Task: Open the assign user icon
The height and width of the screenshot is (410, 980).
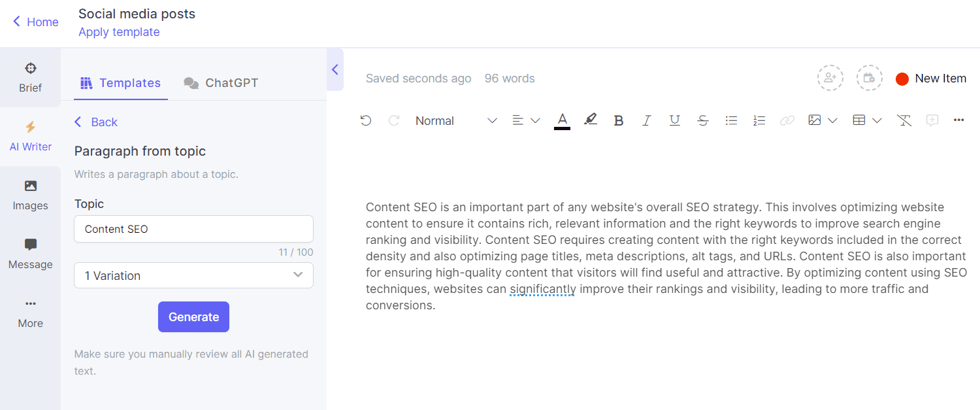Action: [830, 78]
